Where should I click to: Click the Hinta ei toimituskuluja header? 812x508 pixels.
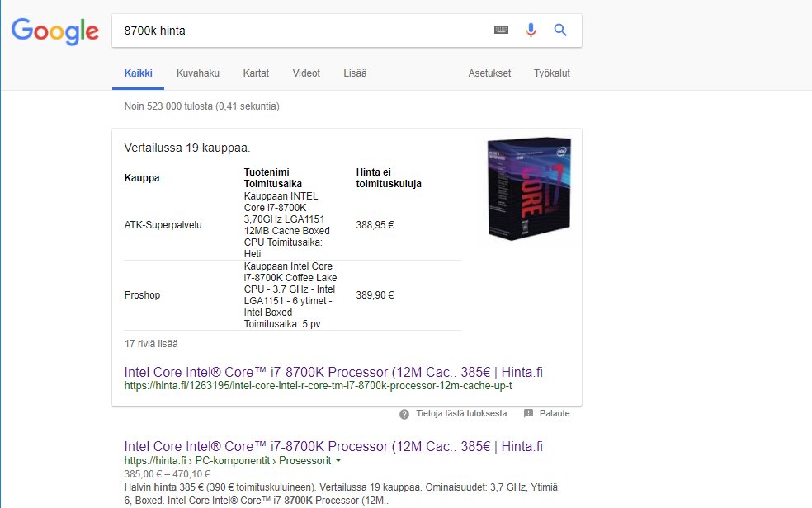[389, 178]
